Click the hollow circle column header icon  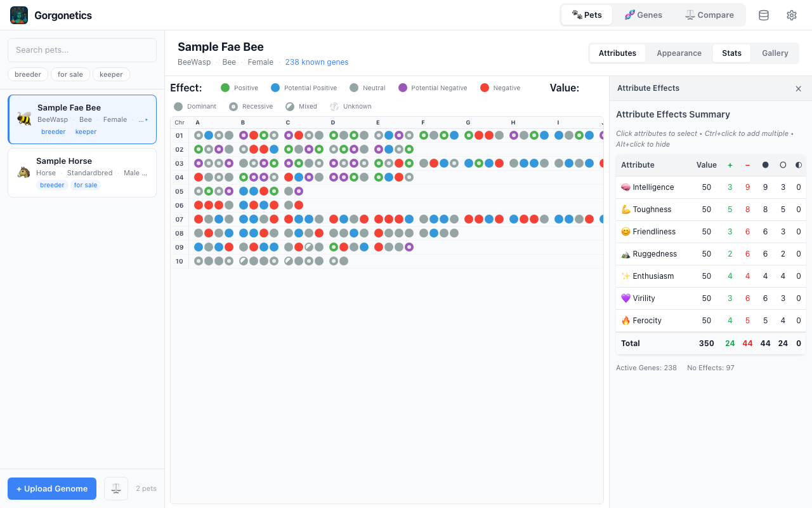coord(782,165)
